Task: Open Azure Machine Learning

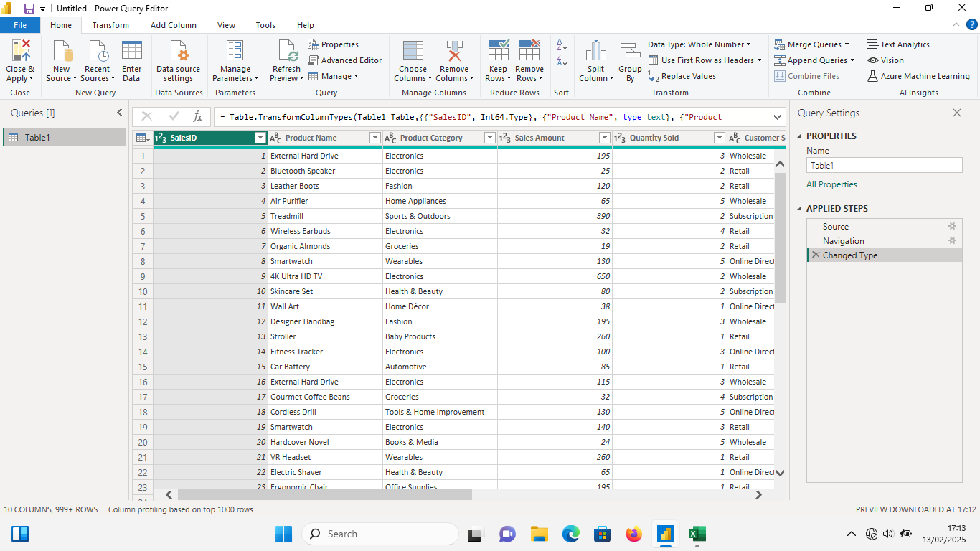Action: [x=918, y=76]
